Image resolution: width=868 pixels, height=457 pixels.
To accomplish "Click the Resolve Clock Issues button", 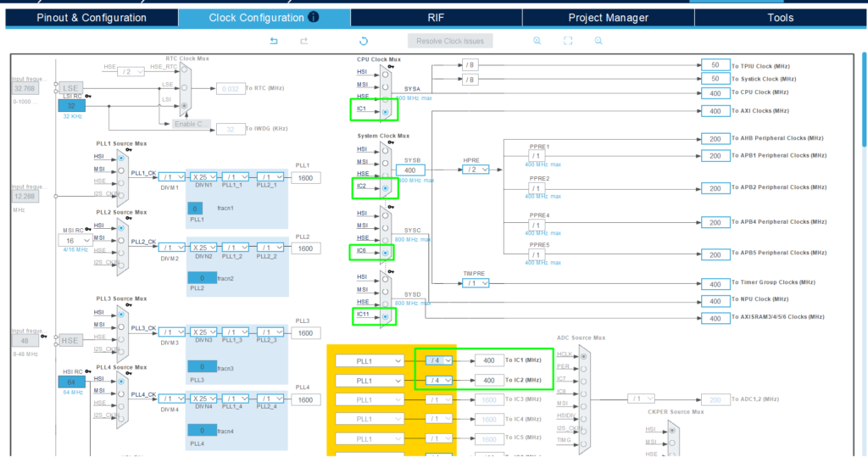I will pos(450,41).
